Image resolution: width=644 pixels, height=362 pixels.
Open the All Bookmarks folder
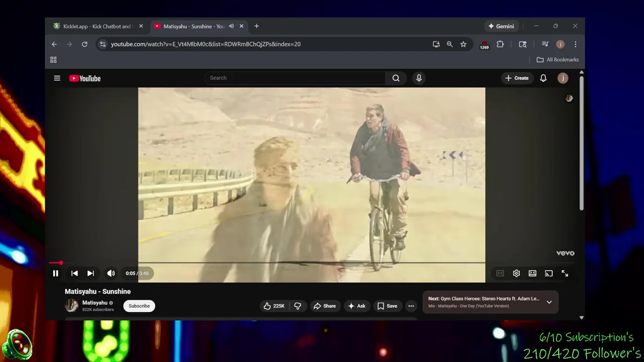557,60
